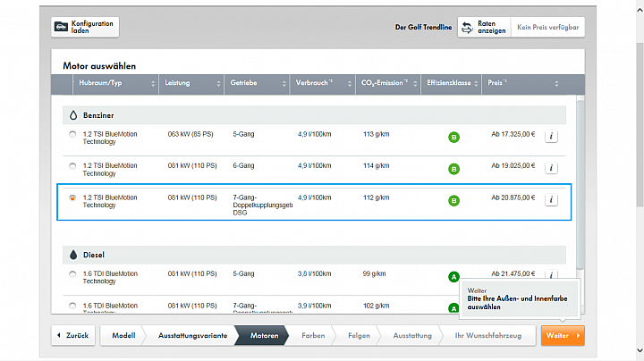The width and height of the screenshot is (644, 361).
Task: Click the Diesel drop icon
Action: [x=73, y=255]
